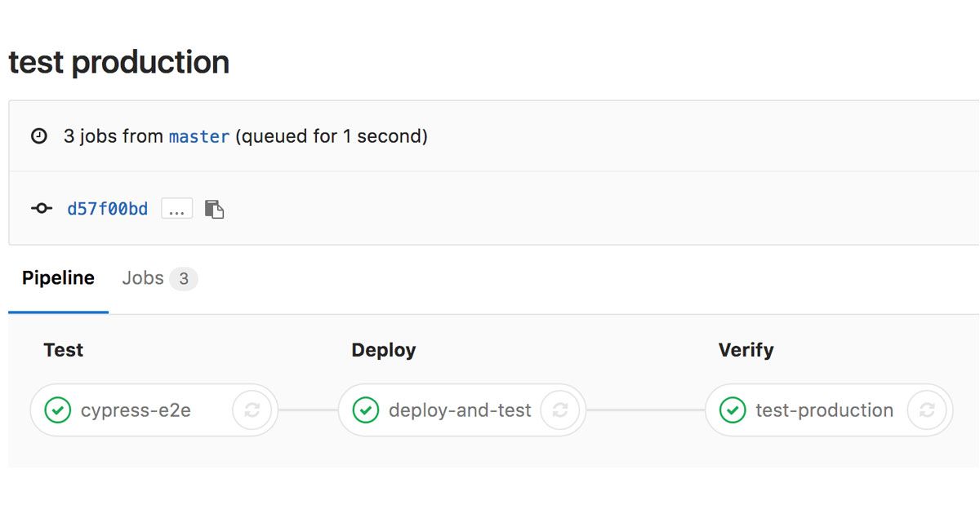Retry the cypress-e2e job
The image size is (980, 514).
pos(252,410)
